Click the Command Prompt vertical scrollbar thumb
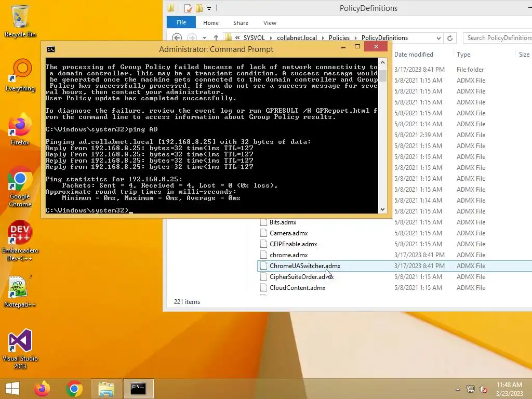The height and width of the screenshot is (399, 532). (383, 75)
